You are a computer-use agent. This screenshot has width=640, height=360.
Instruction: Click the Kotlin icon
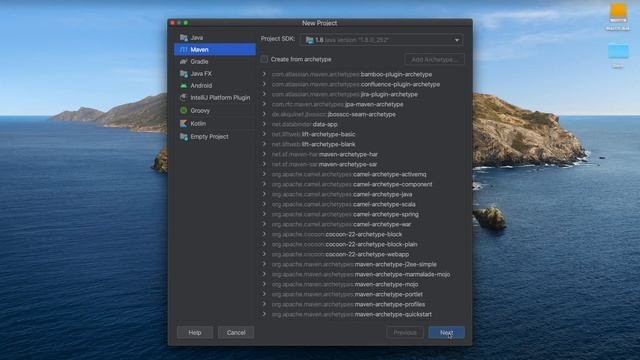184,123
